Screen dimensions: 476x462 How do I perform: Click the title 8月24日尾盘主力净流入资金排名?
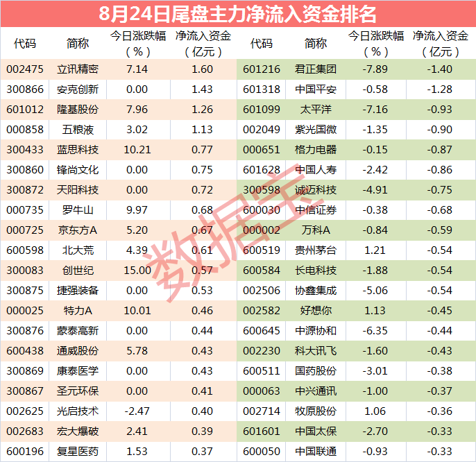[237, 14]
